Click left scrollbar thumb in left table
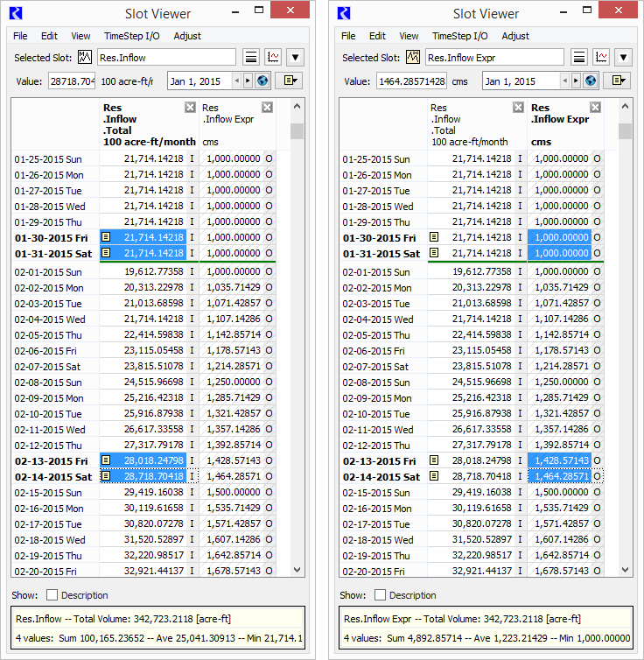The height and width of the screenshot is (660, 644). pos(297,131)
